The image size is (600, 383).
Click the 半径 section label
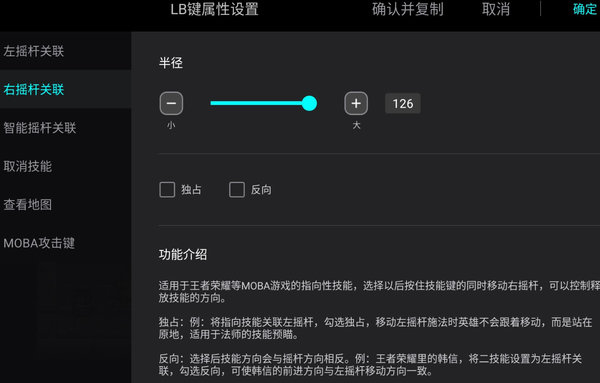[171, 63]
